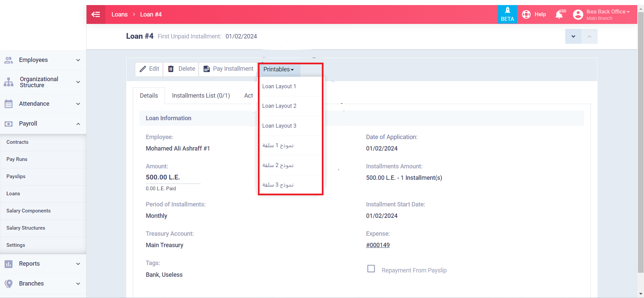
Task: Click the Delete trash icon
Action: [x=171, y=69]
